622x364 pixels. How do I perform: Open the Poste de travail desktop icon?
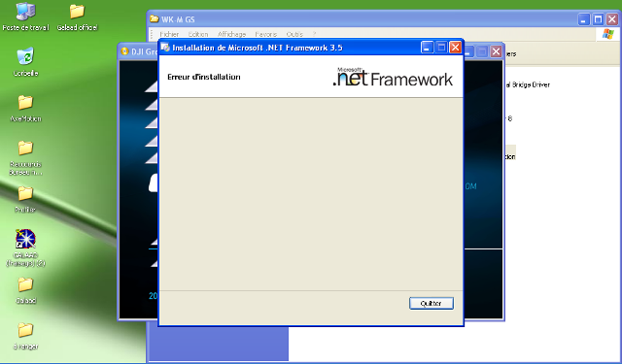[x=26, y=17]
